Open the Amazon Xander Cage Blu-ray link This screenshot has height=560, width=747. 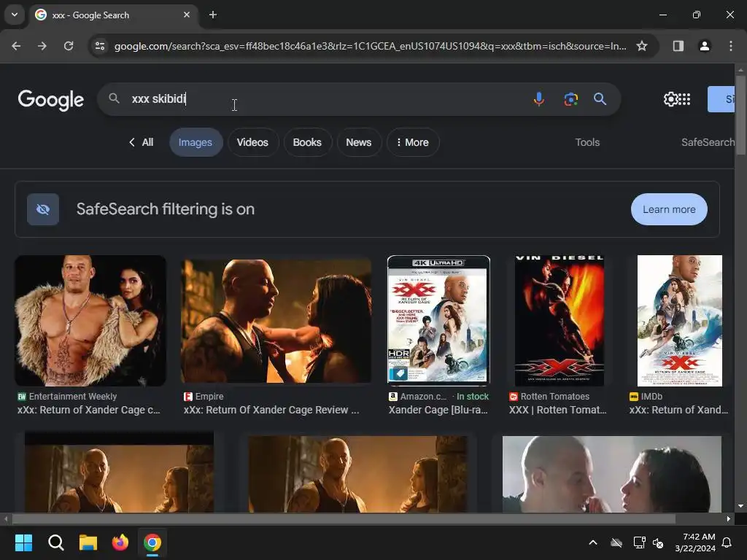[x=438, y=410]
